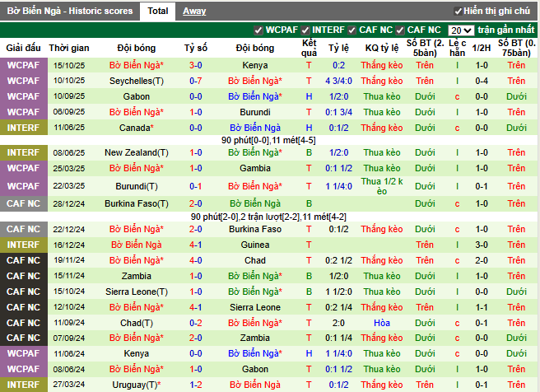Click Bờ Biển Ngà in the 16/12/24 row

[137, 245]
